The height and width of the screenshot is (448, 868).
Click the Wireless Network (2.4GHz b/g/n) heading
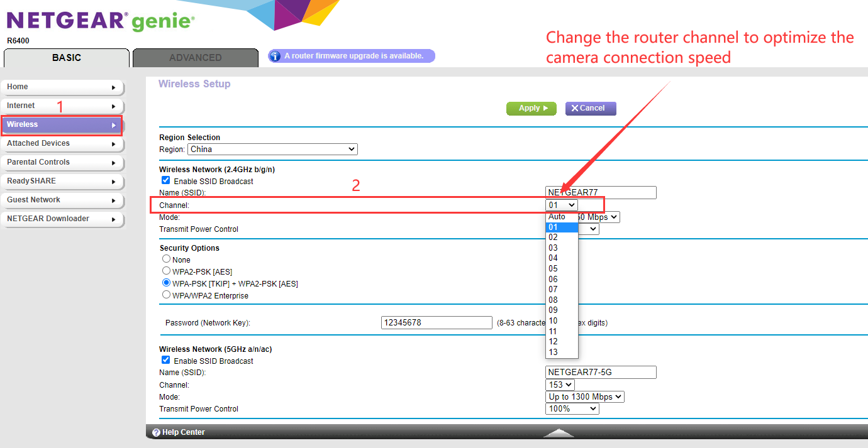[217, 170]
